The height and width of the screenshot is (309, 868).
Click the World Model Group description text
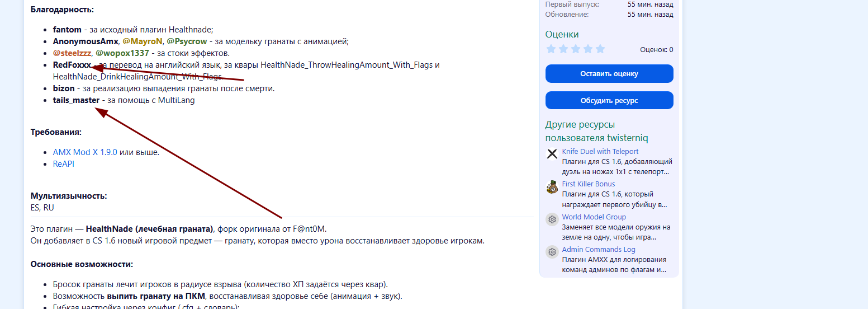tap(616, 232)
